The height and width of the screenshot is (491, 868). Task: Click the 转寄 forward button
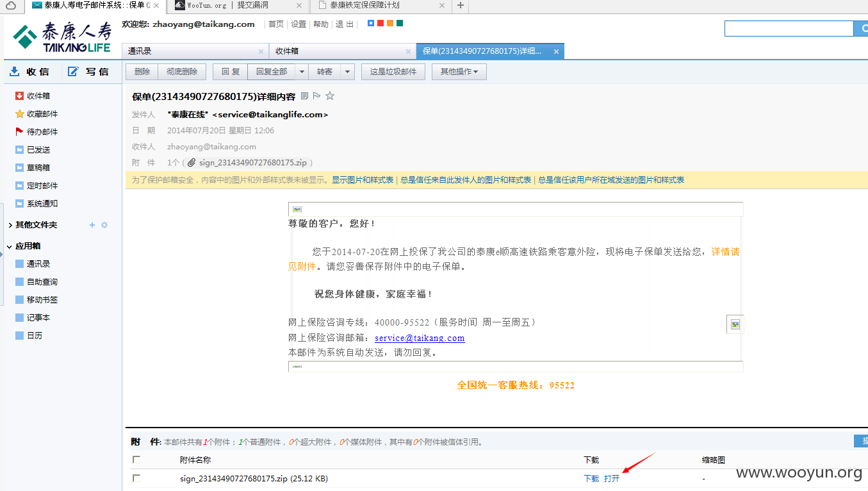(325, 72)
